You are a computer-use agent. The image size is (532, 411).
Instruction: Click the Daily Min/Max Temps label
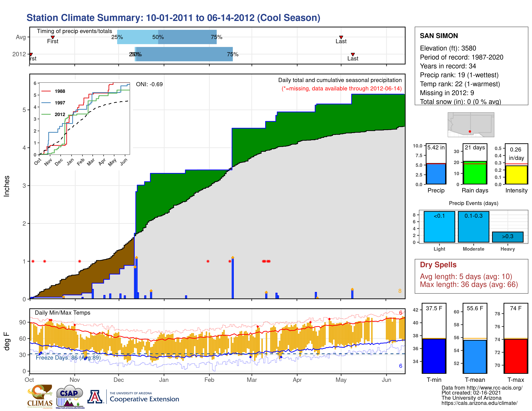point(63,313)
